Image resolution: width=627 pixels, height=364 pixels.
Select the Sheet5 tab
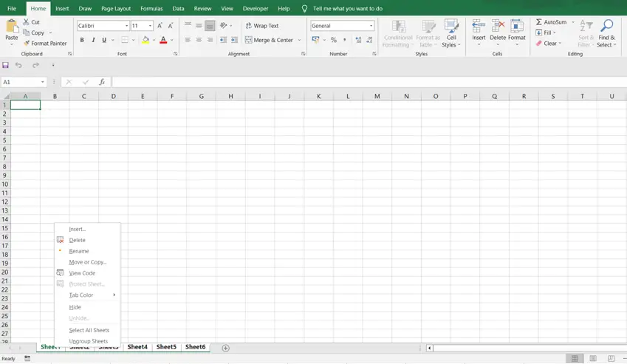click(166, 347)
